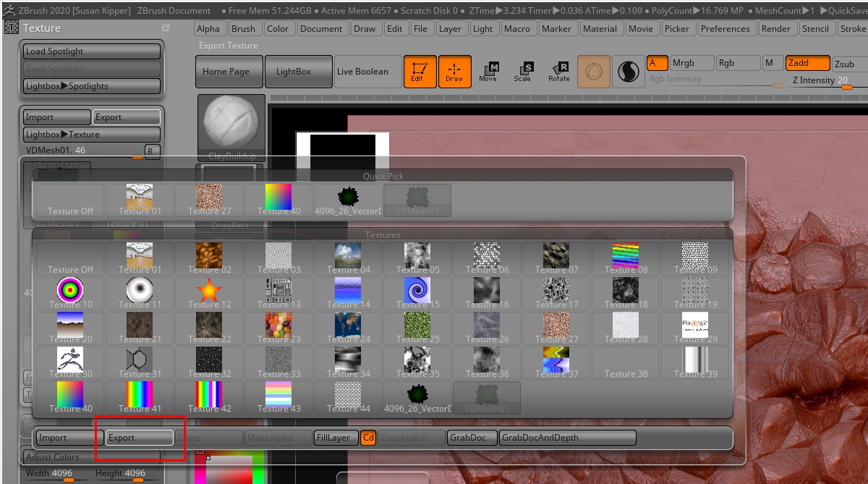The width and height of the screenshot is (868, 484).
Task: Open the material sphere selector icon
Action: (628, 72)
